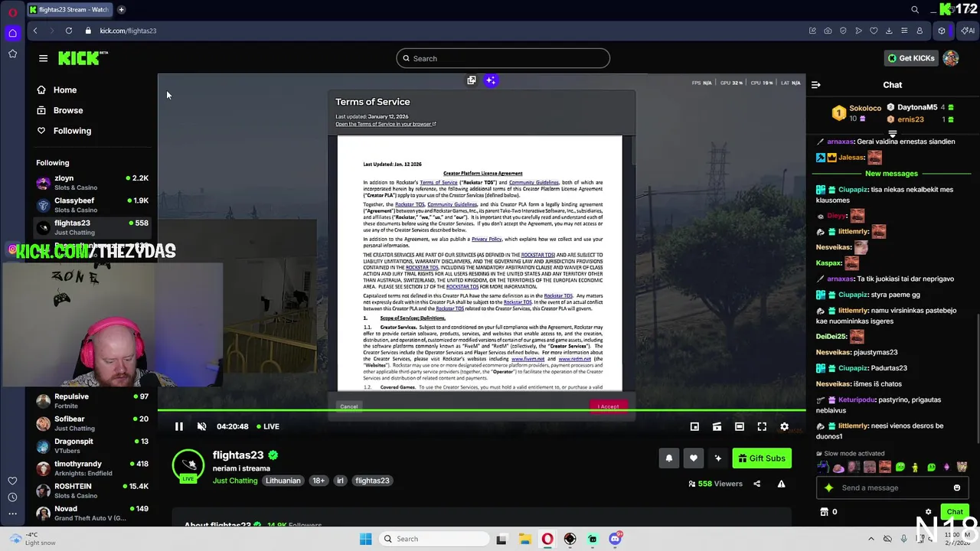Open user profile avatar menu
The width and height of the screenshot is (980, 551).
coord(951,58)
